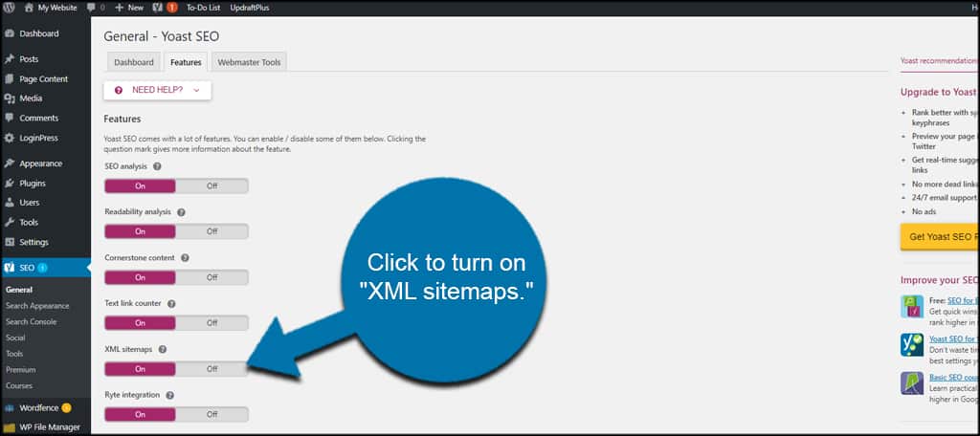Open Yoast icon in admin bar
The image size is (980, 436).
point(158,8)
